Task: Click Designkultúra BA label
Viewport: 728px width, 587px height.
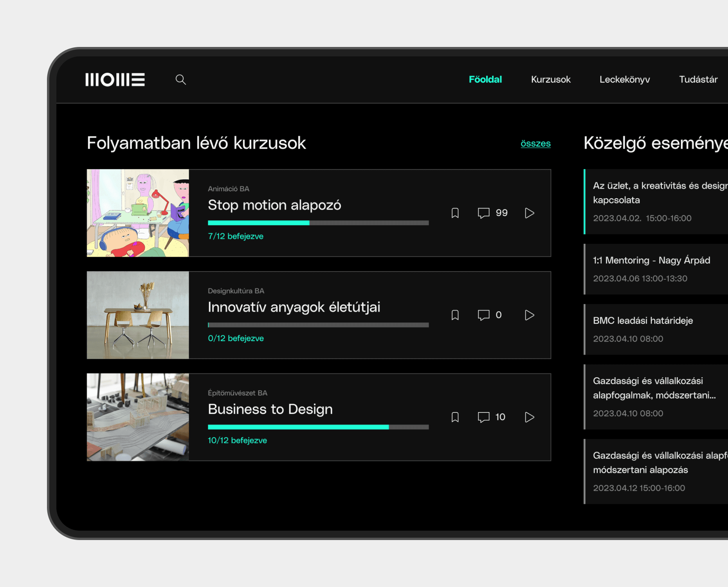Action: click(x=236, y=291)
